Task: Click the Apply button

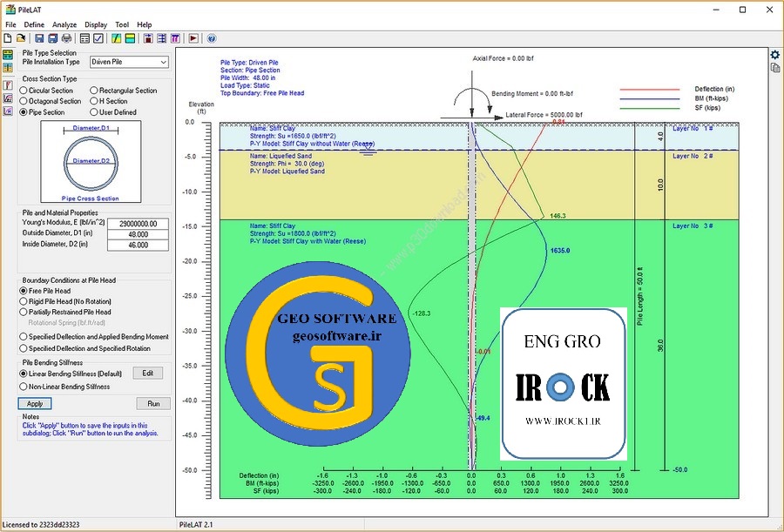Action: 35,404
